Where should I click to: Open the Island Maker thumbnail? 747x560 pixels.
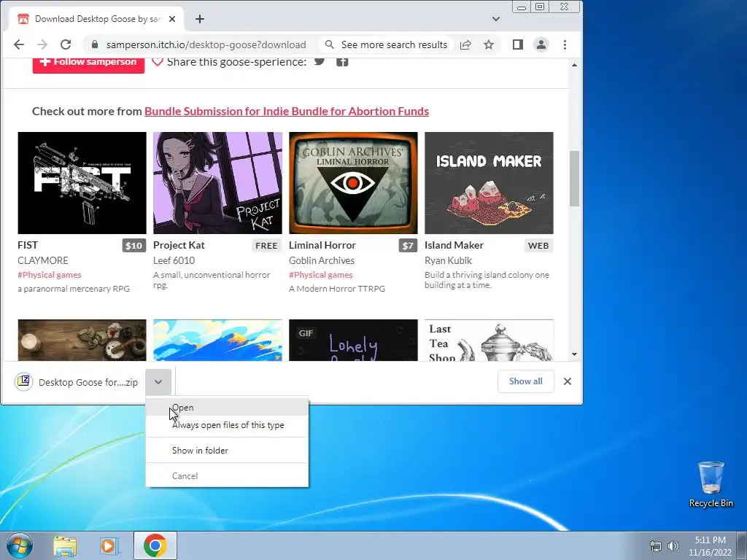489,183
